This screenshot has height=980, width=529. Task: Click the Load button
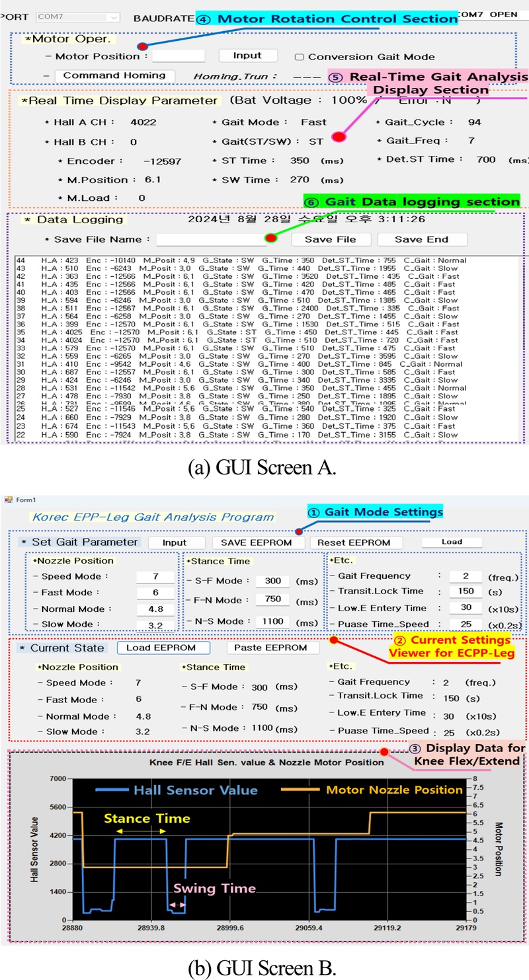(452, 542)
